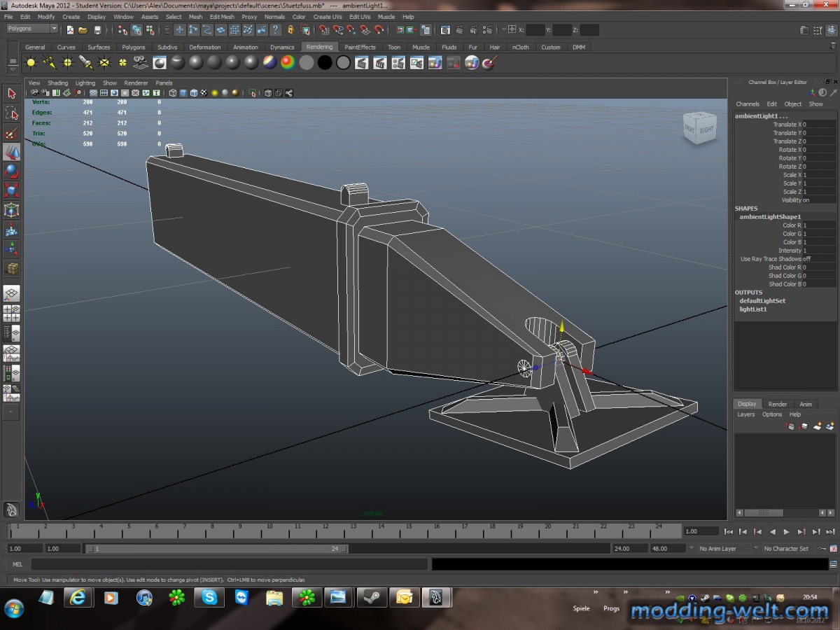Toggle the lock selection padlock icon
Image resolution: width=840 pixels, height=630 pixels.
click(290, 30)
